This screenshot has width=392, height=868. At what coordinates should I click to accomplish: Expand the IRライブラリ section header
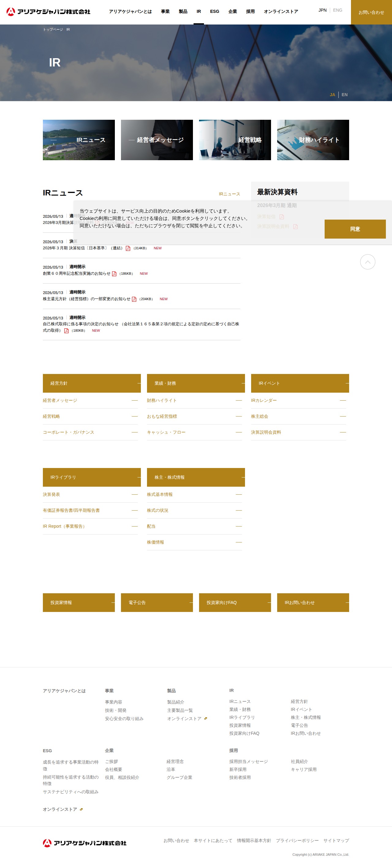coord(92,477)
